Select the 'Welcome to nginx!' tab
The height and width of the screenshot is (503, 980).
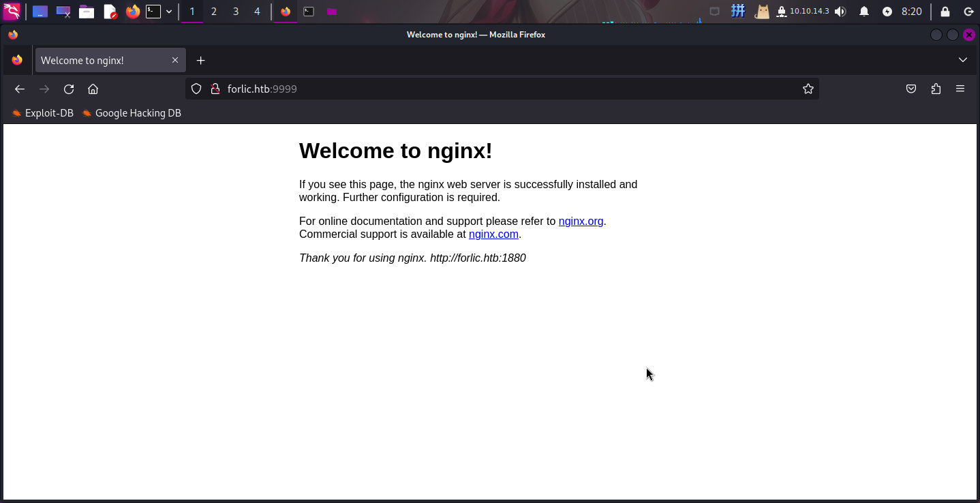tap(109, 61)
